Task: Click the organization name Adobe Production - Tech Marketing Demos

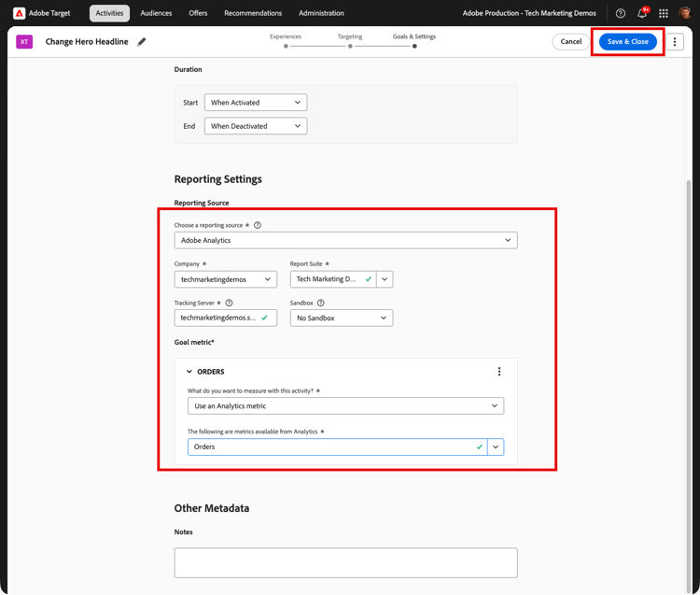Action: pyautogui.click(x=529, y=13)
